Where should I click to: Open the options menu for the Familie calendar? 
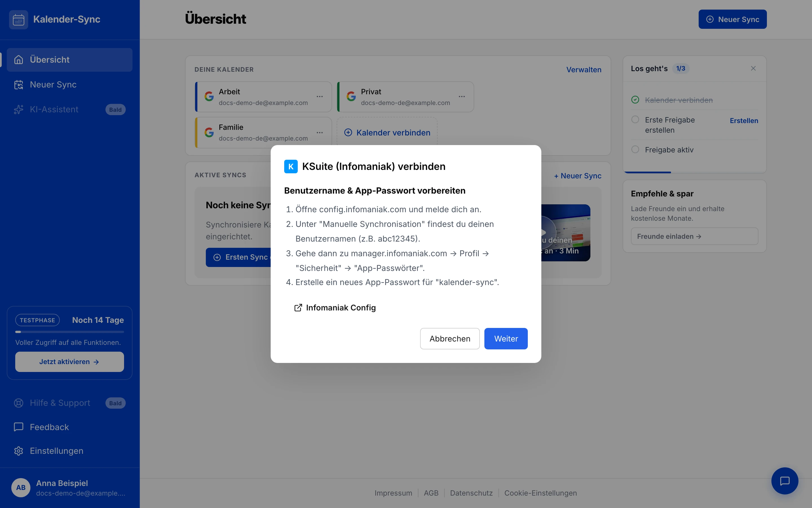(320, 133)
